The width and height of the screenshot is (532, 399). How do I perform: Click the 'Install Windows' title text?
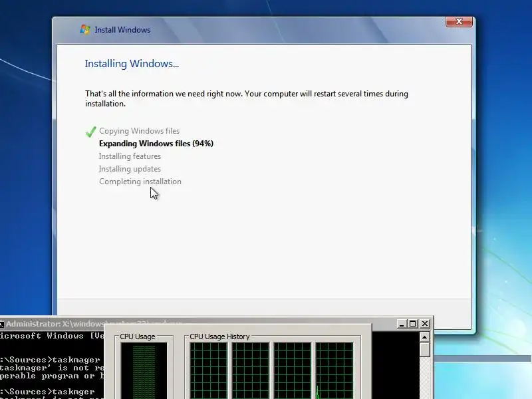[x=122, y=30]
